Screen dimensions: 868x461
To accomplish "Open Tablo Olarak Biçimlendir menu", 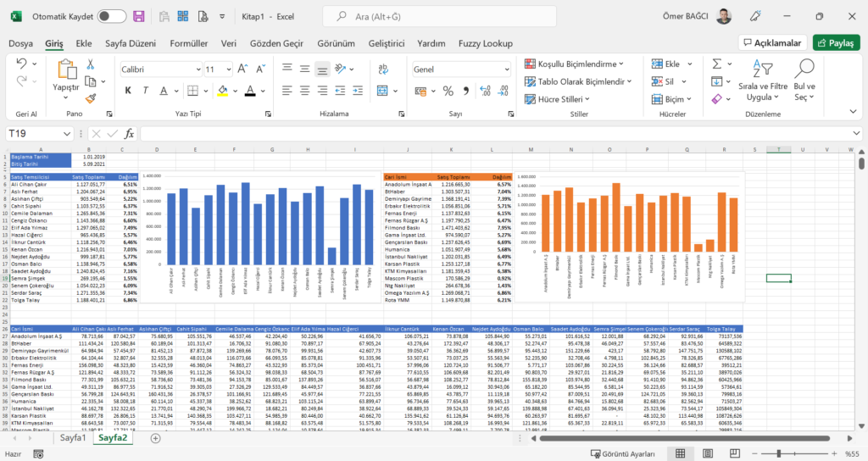I will [578, 81].
